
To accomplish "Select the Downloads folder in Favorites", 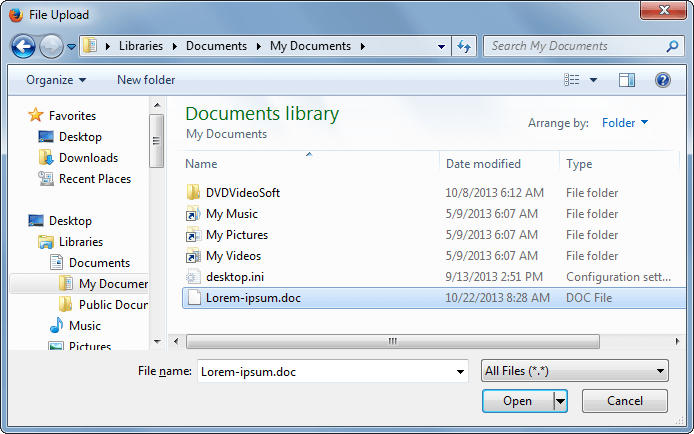I will [88, 158].
